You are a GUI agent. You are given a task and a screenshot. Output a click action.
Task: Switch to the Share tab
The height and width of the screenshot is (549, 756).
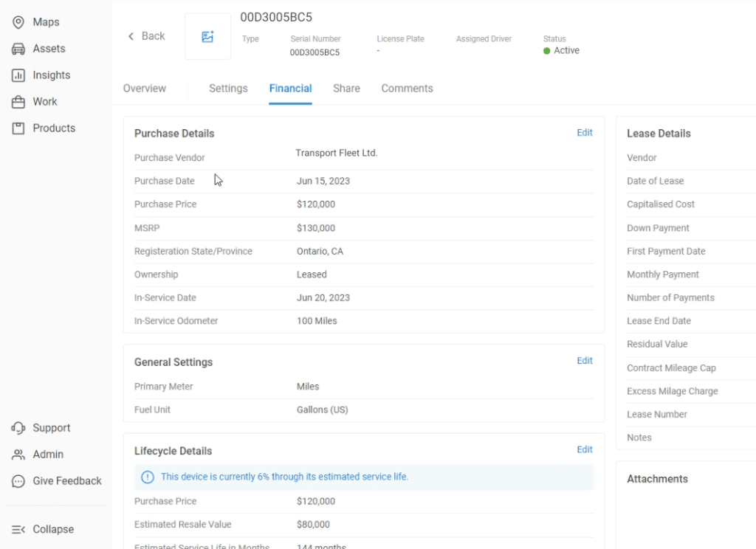pyautogui.click(x=346, y=89)
